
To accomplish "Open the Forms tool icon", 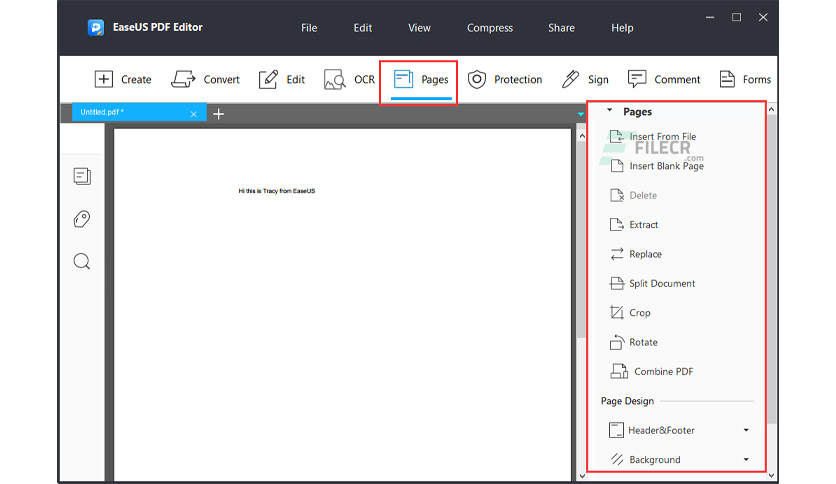I will (x=727, y=79).
